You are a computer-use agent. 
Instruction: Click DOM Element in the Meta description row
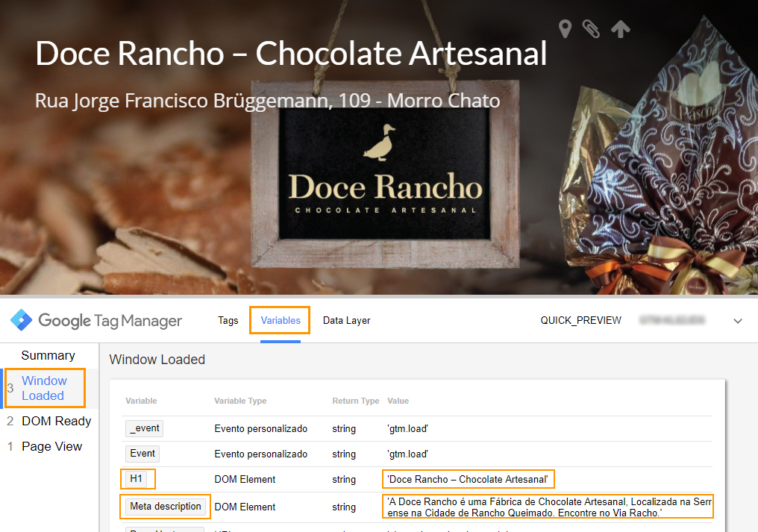click(x=245, y=507)
